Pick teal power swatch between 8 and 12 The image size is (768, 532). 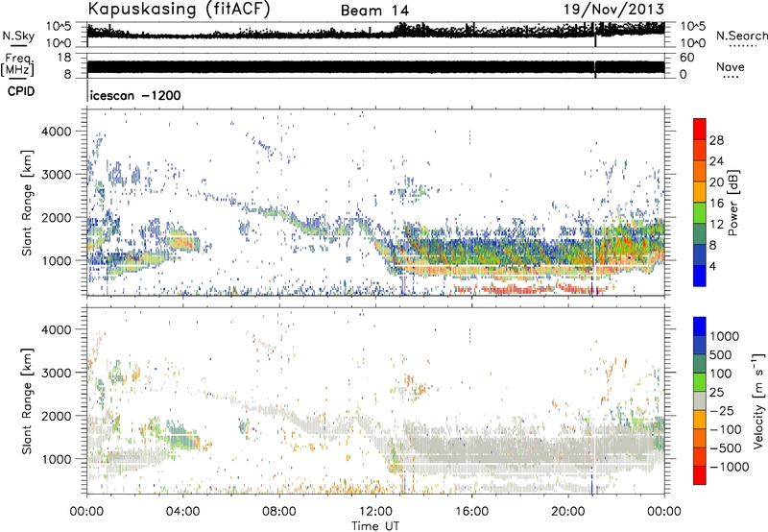coord(700,234)
